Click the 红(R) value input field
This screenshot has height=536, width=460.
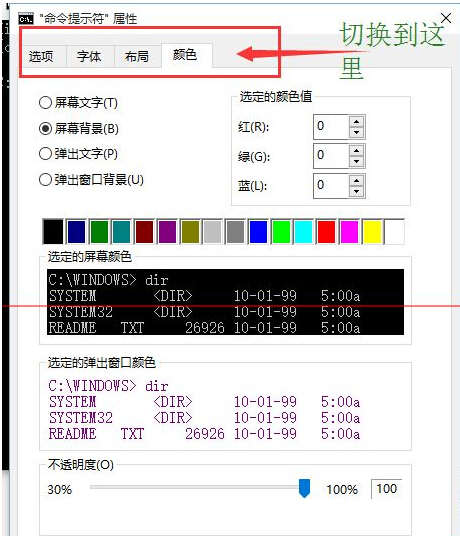331,126
